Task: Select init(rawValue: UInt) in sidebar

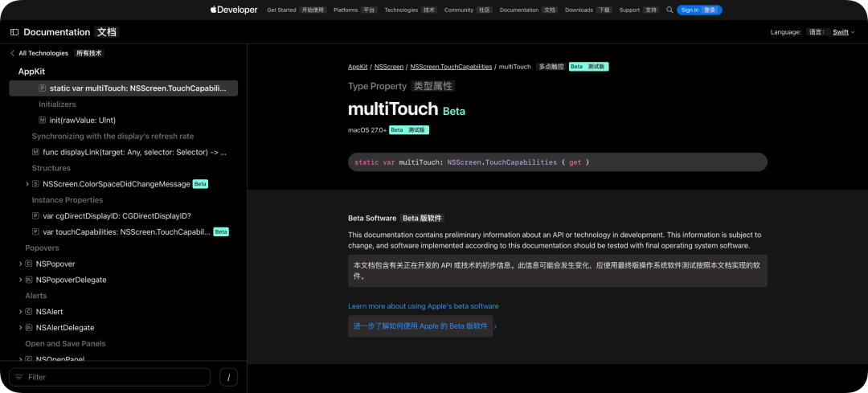Action: 83,120
